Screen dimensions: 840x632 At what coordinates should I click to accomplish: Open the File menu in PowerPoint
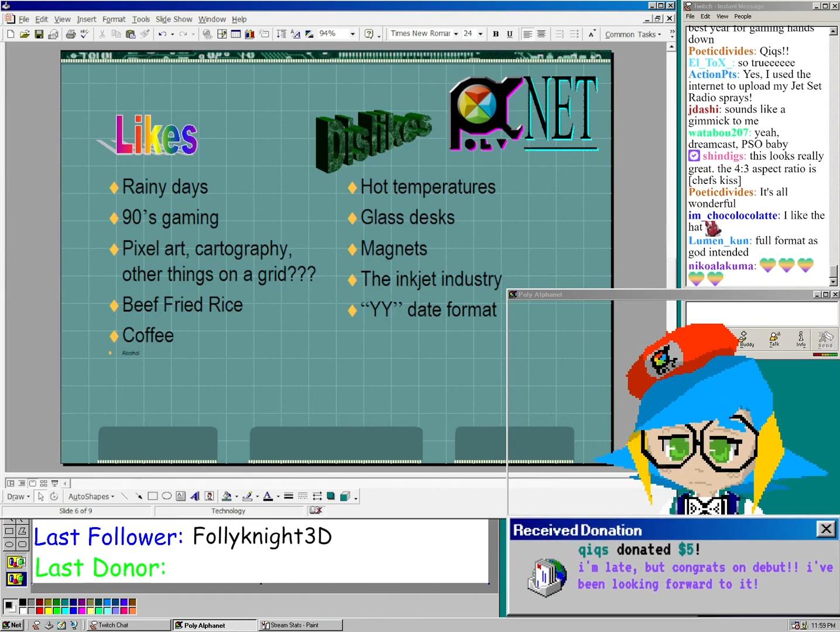24,19
